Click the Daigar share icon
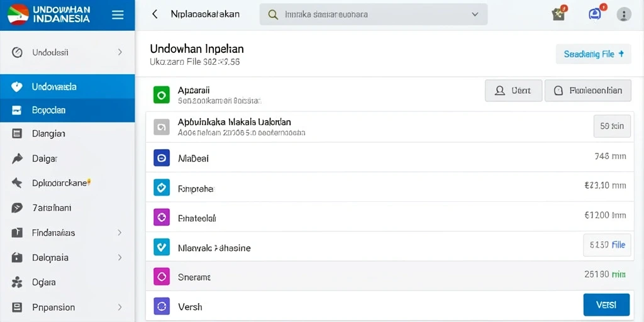This screenshot has height=322, width=644. pos(17,158)
